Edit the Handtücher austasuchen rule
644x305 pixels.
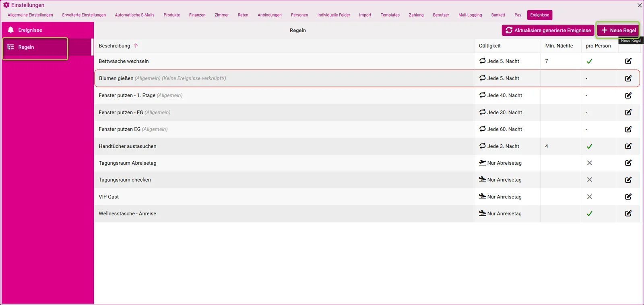628,146
